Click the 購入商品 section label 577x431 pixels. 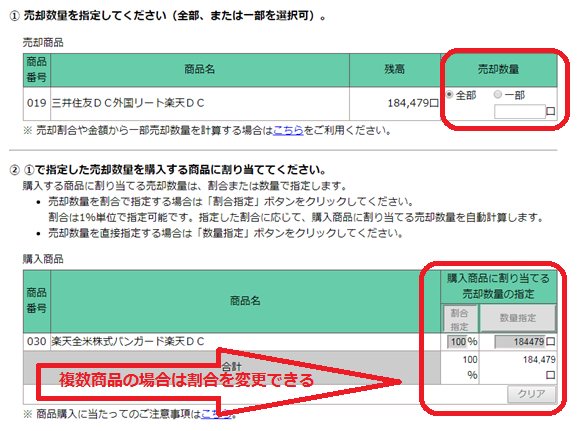click(x=43, y=259)
